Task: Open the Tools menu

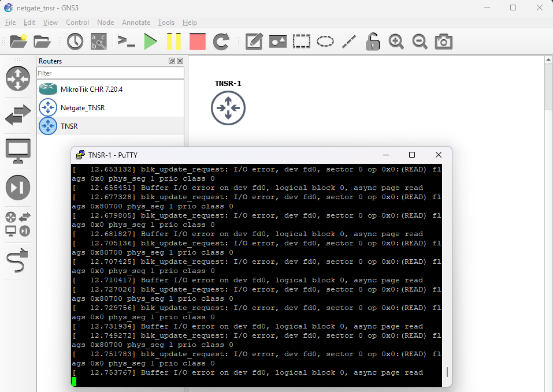Action: [x=166, y=23]
